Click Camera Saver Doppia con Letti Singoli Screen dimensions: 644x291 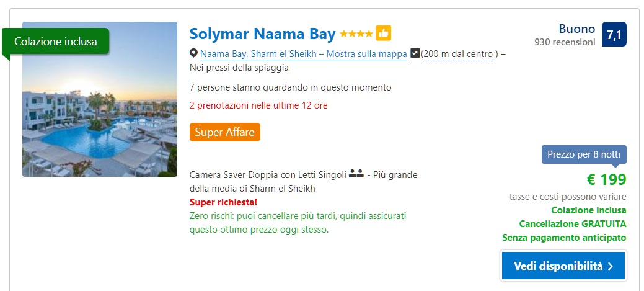[268, 175]
